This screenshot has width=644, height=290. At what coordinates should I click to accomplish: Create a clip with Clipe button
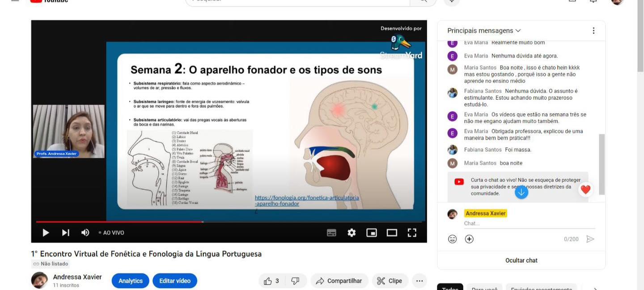click(x=390, y=281)
